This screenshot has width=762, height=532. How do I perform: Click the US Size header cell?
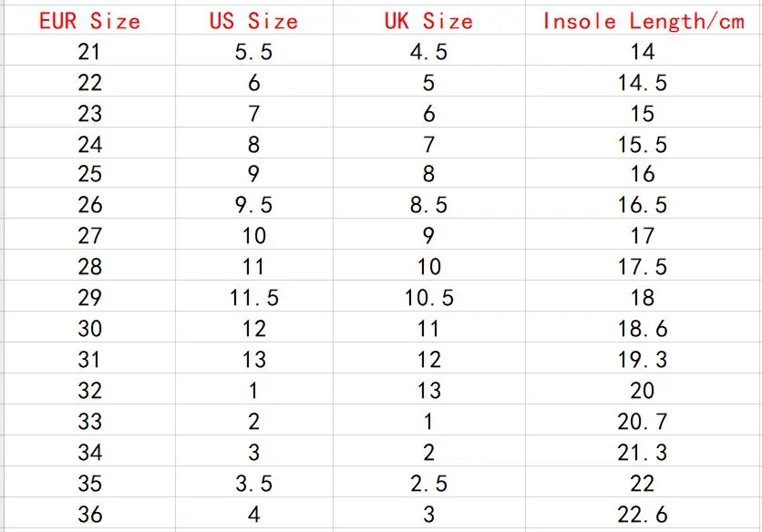click(x=253, y=20)
